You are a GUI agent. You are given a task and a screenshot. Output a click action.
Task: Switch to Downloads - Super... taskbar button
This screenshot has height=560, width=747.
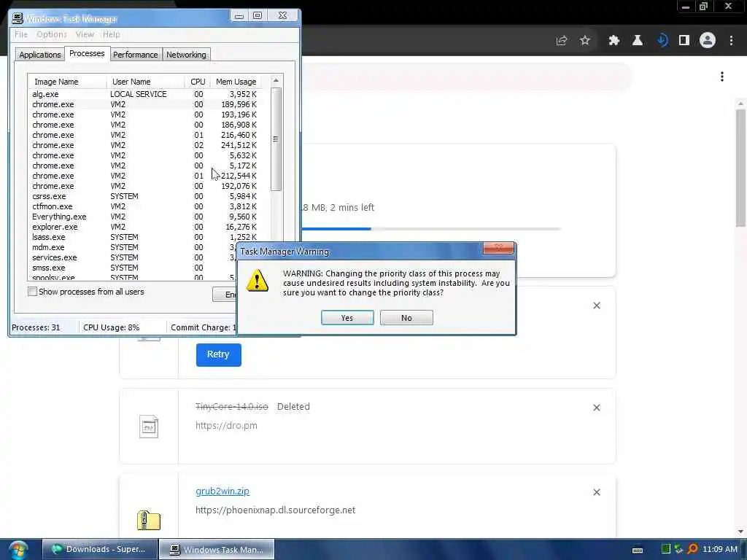pyautogui.click(x=100, y=549)
